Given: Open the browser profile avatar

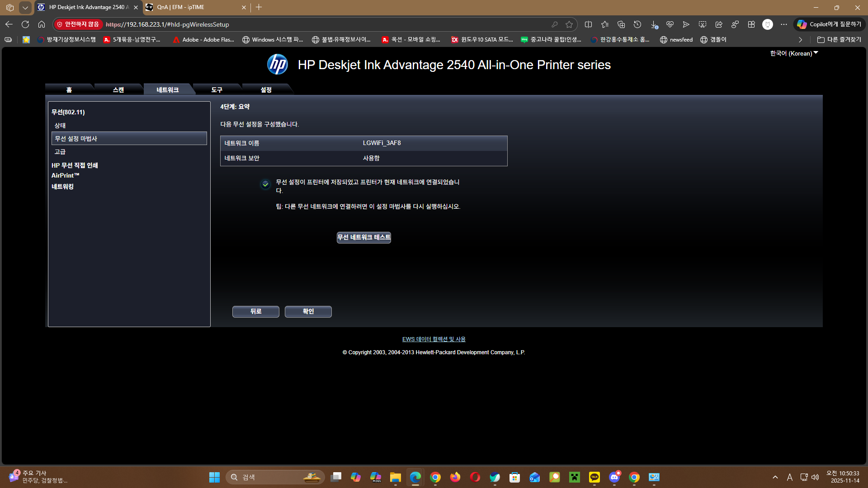Looking at the screenshot, I should click(x=768, y=24).
